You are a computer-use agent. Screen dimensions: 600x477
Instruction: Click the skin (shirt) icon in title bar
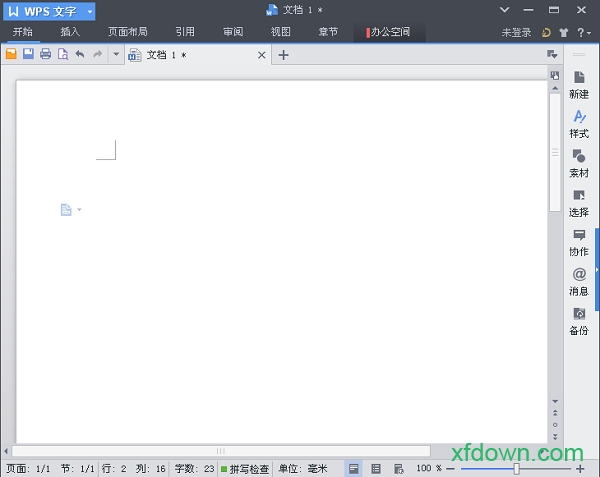563,33
